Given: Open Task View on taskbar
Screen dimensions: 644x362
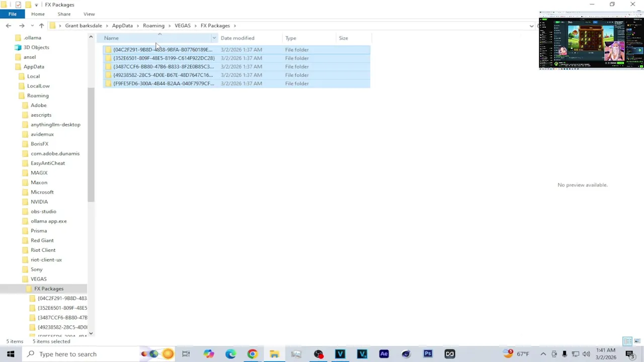Looking at the screenshot, I should (x=186, y=354).
